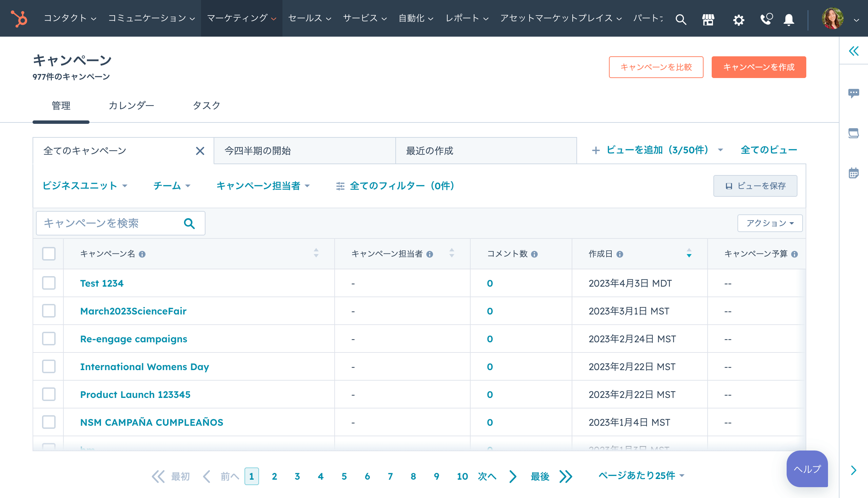Click the info icon beside コメント数
Viewport: 868px width, 498px height.
click(534, 254)
